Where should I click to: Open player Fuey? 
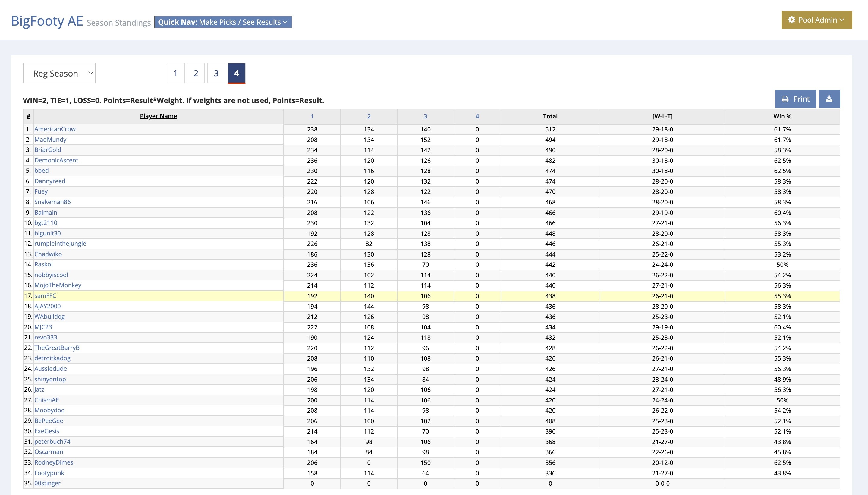41,191
